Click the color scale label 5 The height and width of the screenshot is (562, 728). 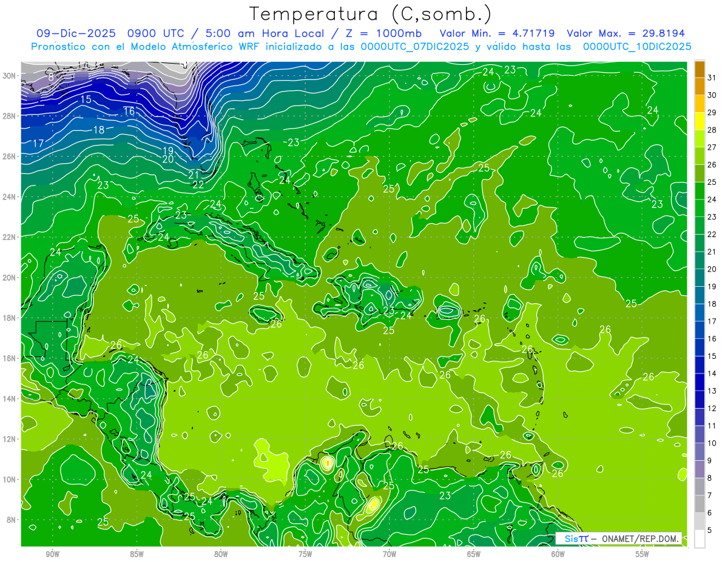tap(710, 530)
